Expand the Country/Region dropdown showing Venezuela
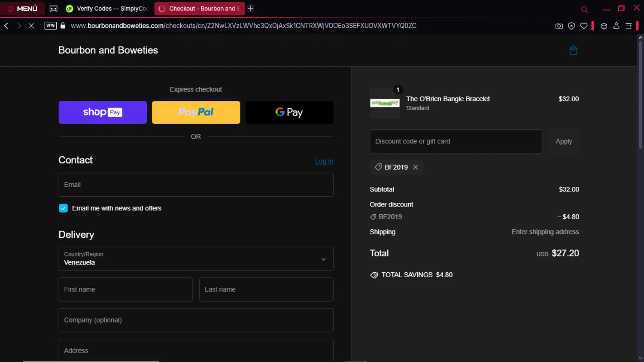 [x=196, y=259]
